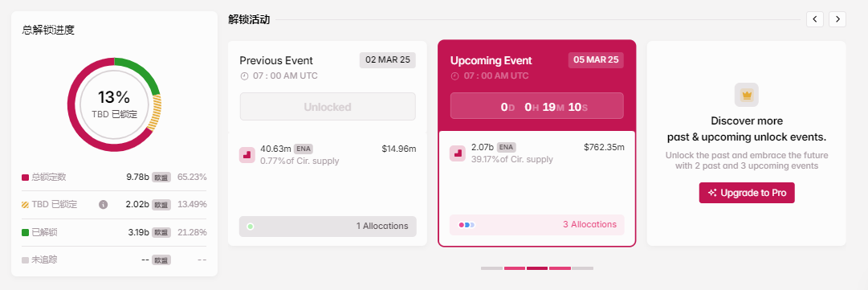Click clock icon under Previous Event

point(244,76)
